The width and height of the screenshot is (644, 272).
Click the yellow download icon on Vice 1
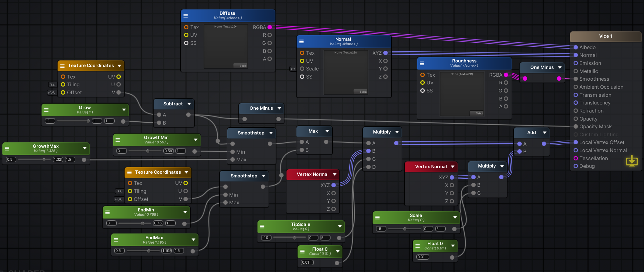click(x=632, y=161)
